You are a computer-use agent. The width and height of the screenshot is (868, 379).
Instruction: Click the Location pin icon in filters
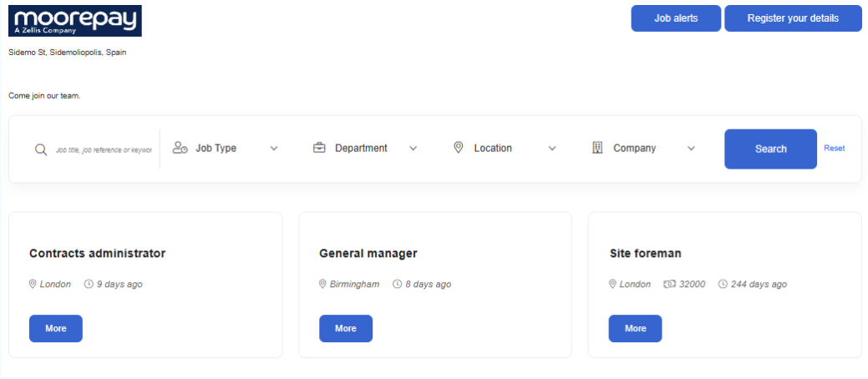458,148
